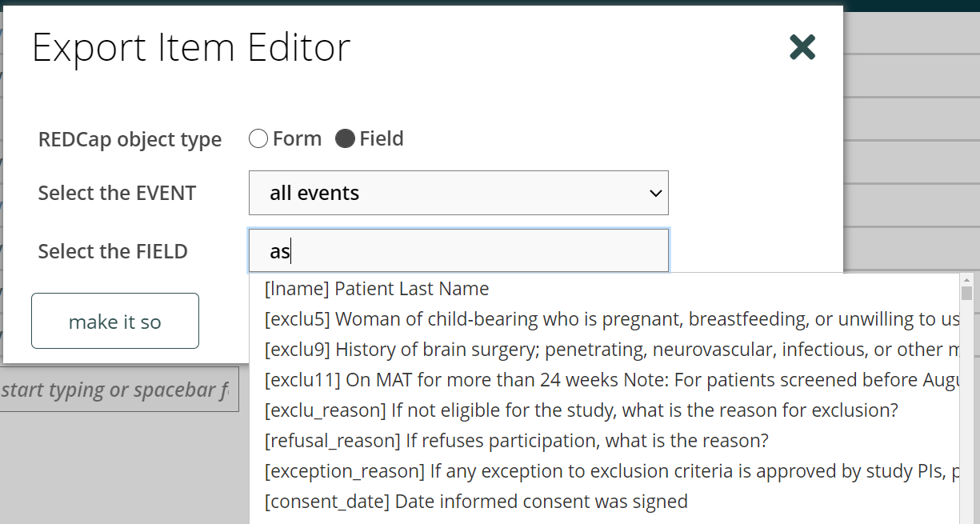
Task: Click the suggestion list scrollbar thumb
Action: pyautogui.click(x=966, y=294)
